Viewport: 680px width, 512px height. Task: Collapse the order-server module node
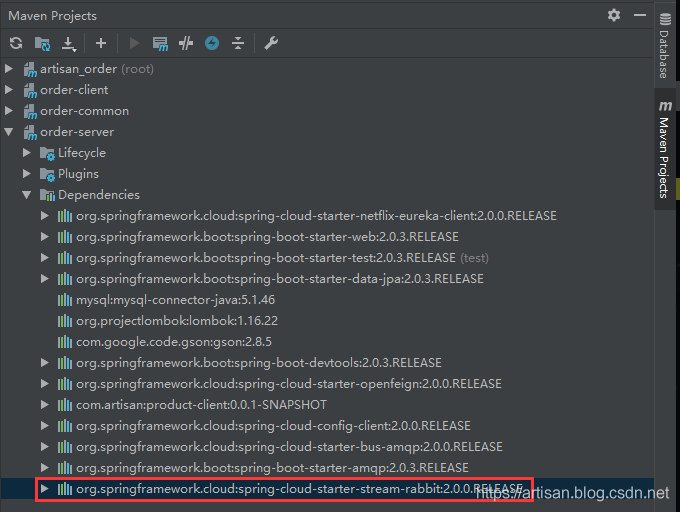coord(10,132)
